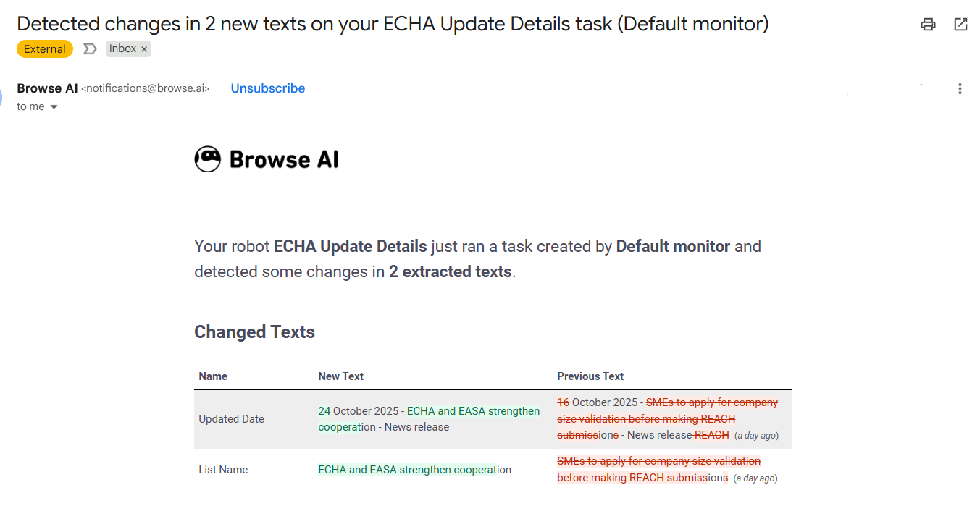Click the "New Text" column header
This screenshot has width=980, height=532.
point(340,376)
